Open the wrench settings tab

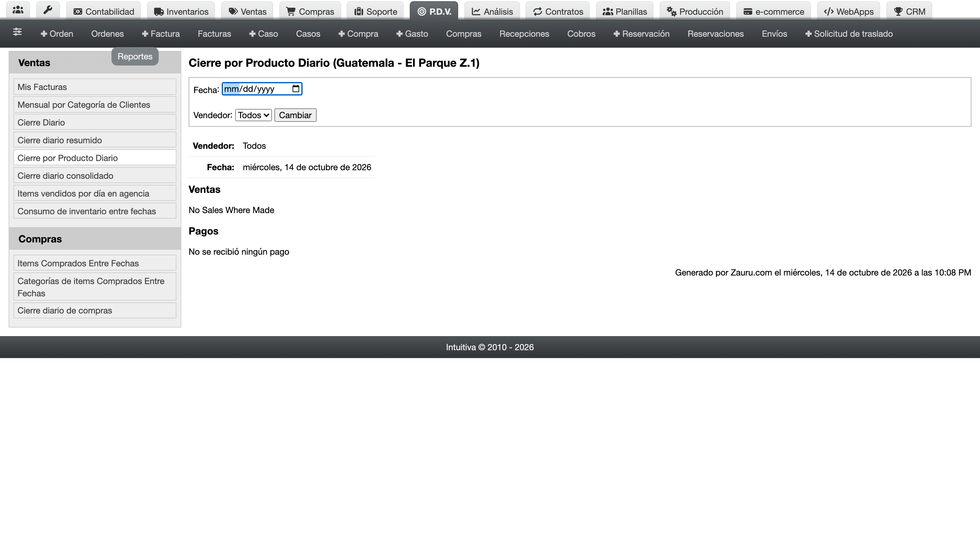(x=48, y=10)
